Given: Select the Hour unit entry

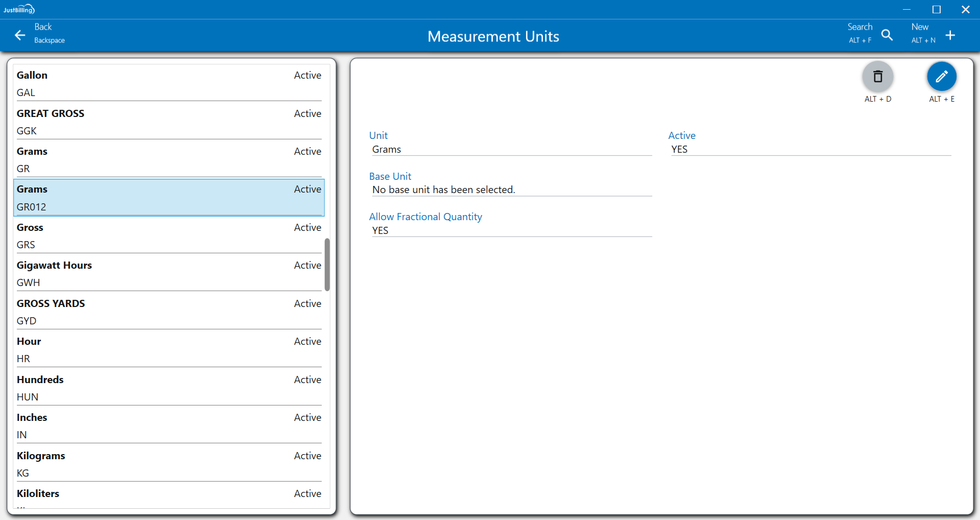Looking at the screenshot, I should click(169, 349).
